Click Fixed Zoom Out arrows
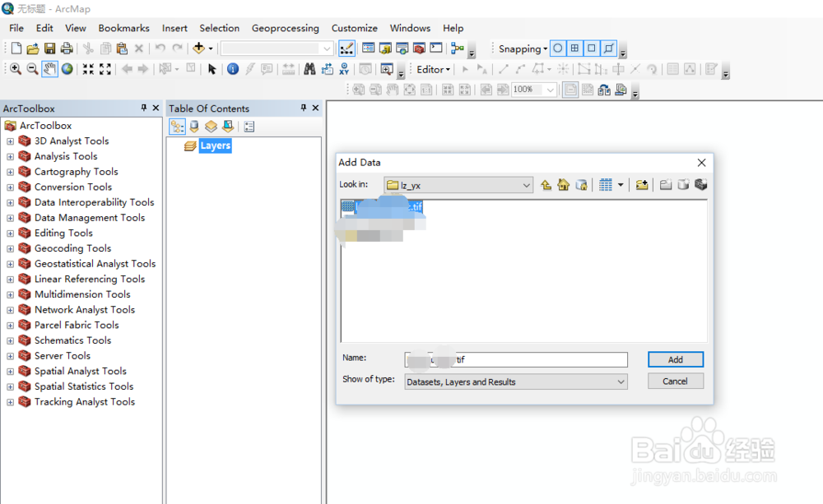 pos(105,69)
